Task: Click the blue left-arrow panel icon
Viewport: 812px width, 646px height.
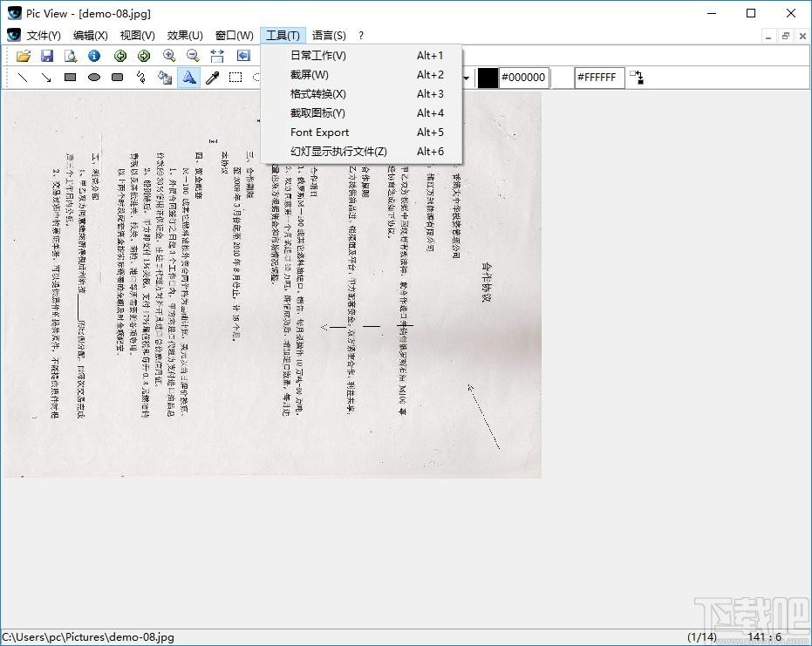Action: [243, 56]
